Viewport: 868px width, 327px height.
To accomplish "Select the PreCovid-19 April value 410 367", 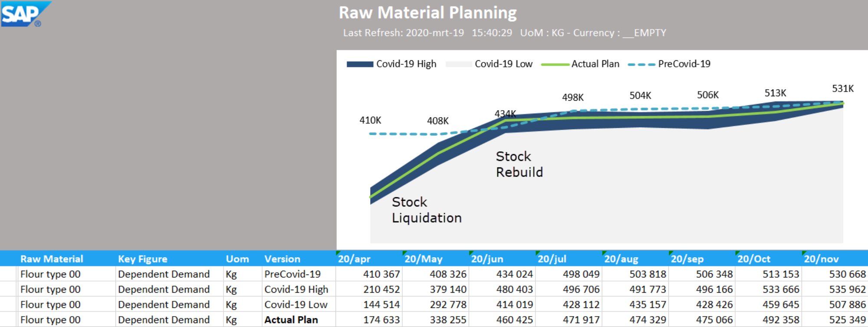I will tap(381, 274).
